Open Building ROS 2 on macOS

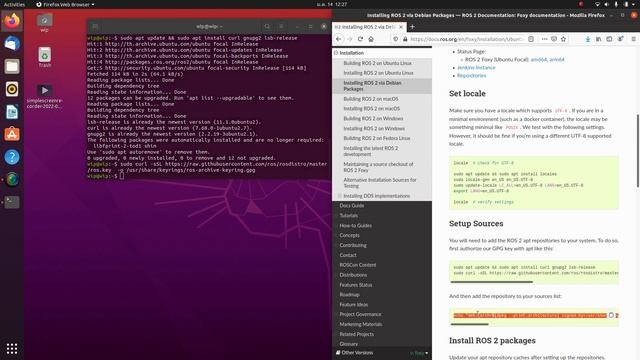click(371, 99)
